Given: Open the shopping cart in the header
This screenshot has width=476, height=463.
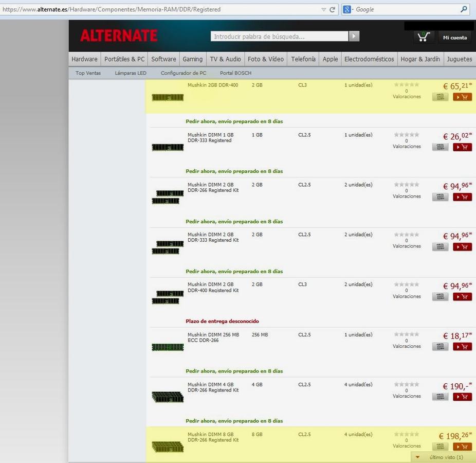Looking at the screenshot, I should [x=423, y=37].
